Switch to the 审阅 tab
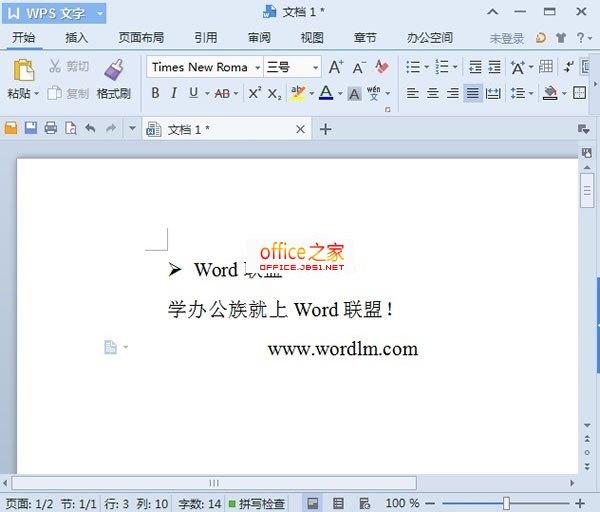The image size is (600, 512). tap(259, 38)
